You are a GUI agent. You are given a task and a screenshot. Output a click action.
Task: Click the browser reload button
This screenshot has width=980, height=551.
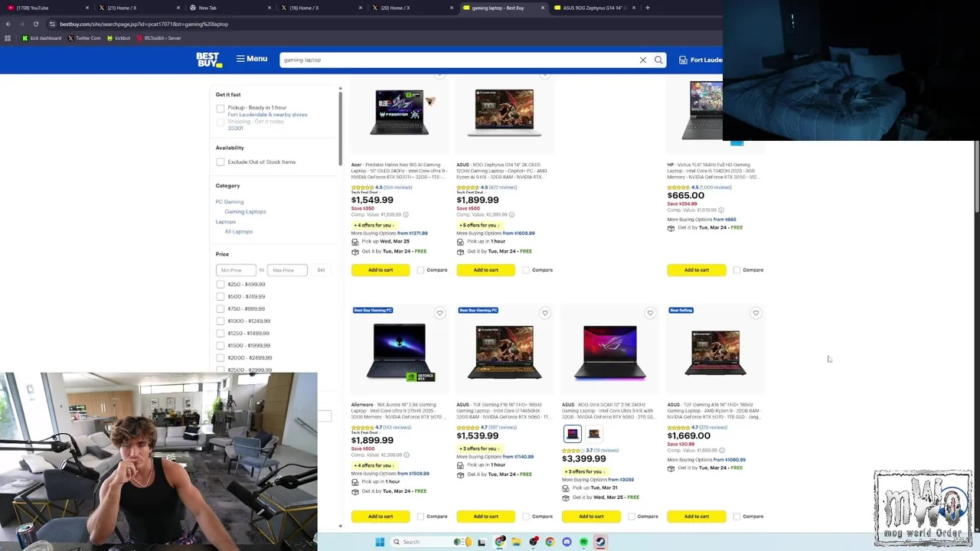pos(35,24)
